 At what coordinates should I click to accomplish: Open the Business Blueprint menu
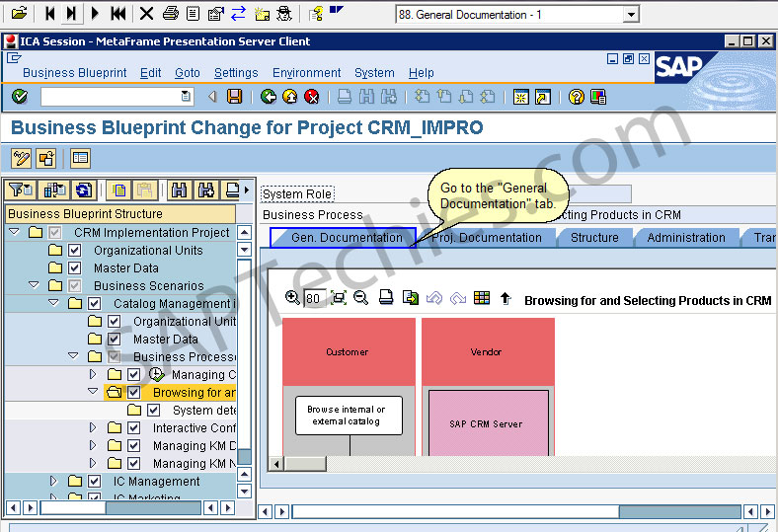click(x=75, y=73)
